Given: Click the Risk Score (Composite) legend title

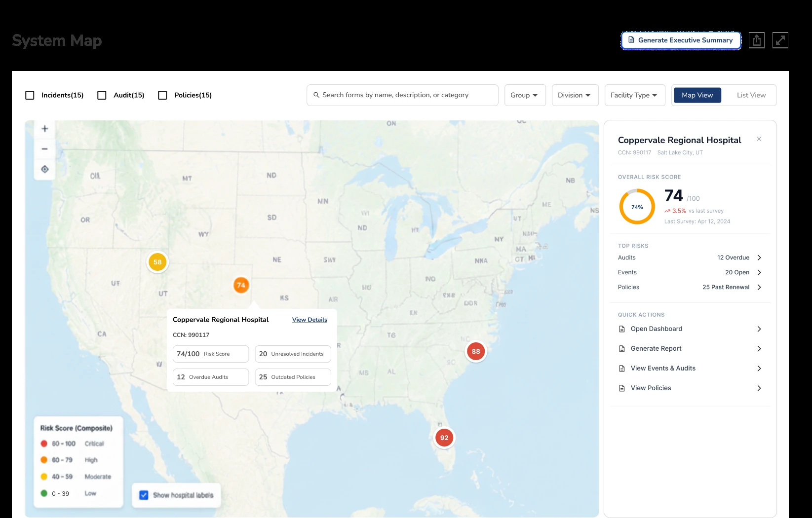Looking at the screenshot, I should (77, 428).
